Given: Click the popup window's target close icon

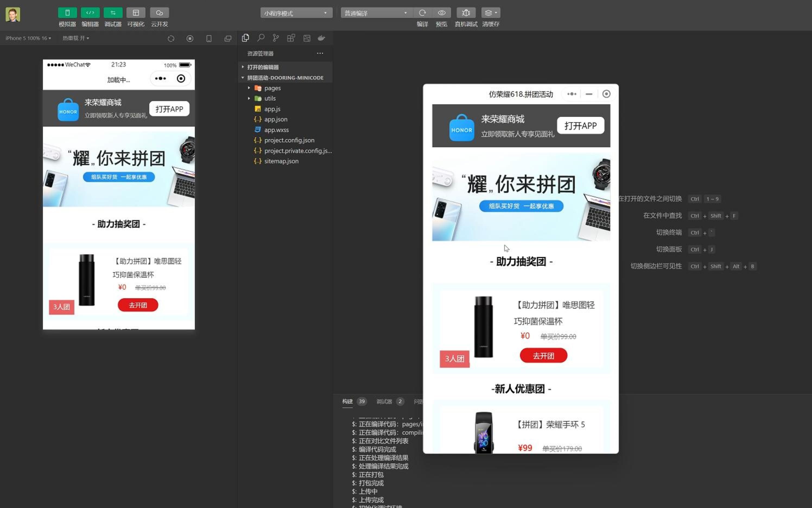Looking at the screenshot, I should pos(606,94).
